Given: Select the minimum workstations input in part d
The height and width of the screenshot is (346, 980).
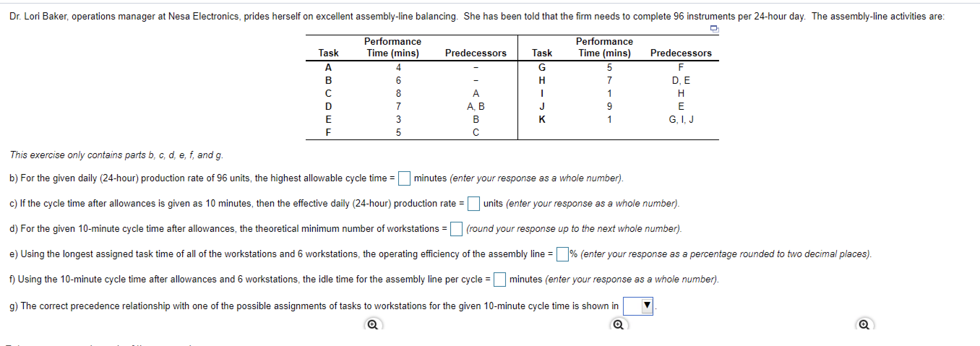Looking at the screenshot, I should [456, 229].
